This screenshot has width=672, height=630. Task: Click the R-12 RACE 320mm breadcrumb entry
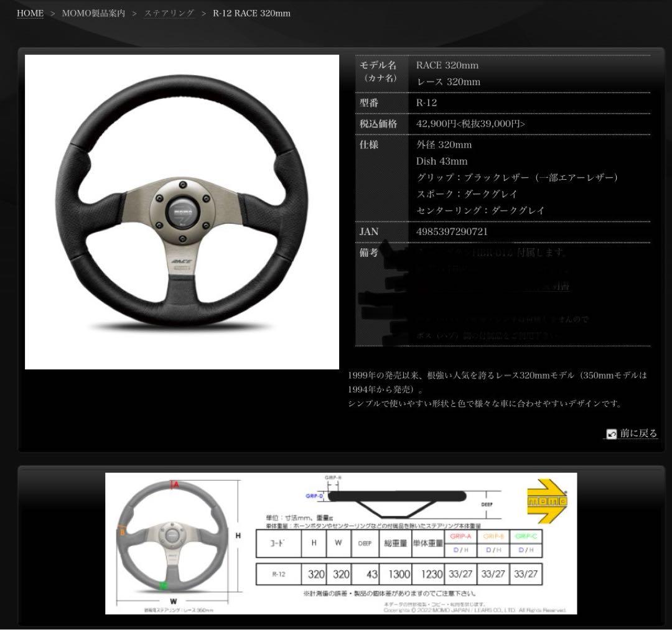(251, 13)
